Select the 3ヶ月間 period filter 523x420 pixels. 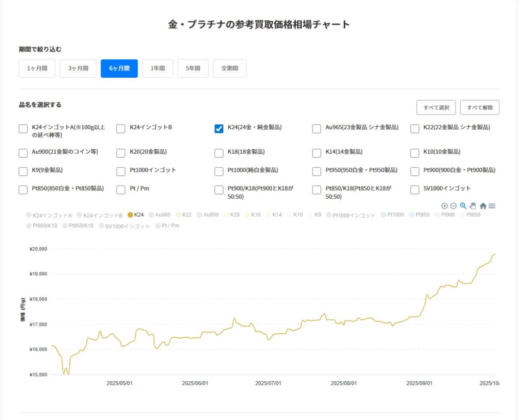click(x=78, y=68)
